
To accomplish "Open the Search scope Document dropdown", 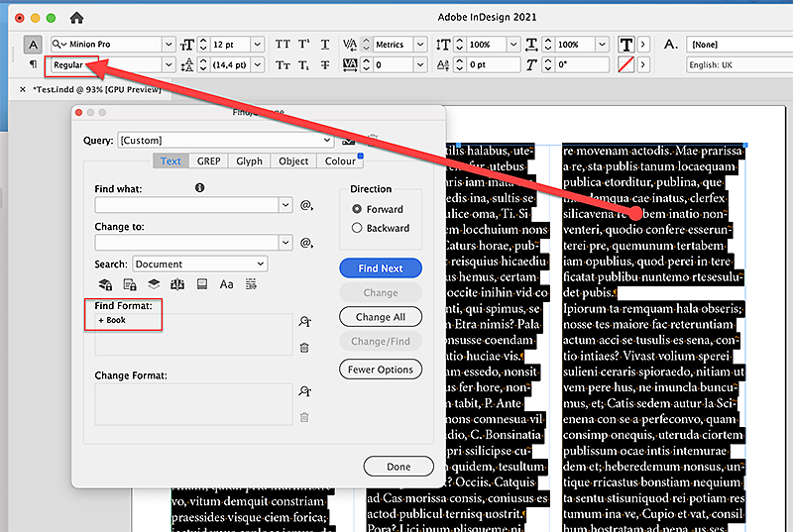I will pyautogui.click(x=200, y=264).
